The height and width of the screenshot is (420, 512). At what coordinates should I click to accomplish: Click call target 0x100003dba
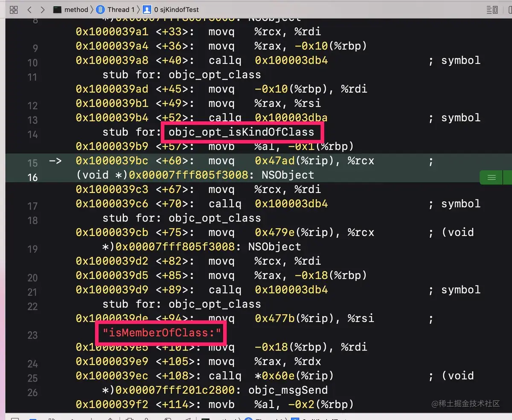291,117
